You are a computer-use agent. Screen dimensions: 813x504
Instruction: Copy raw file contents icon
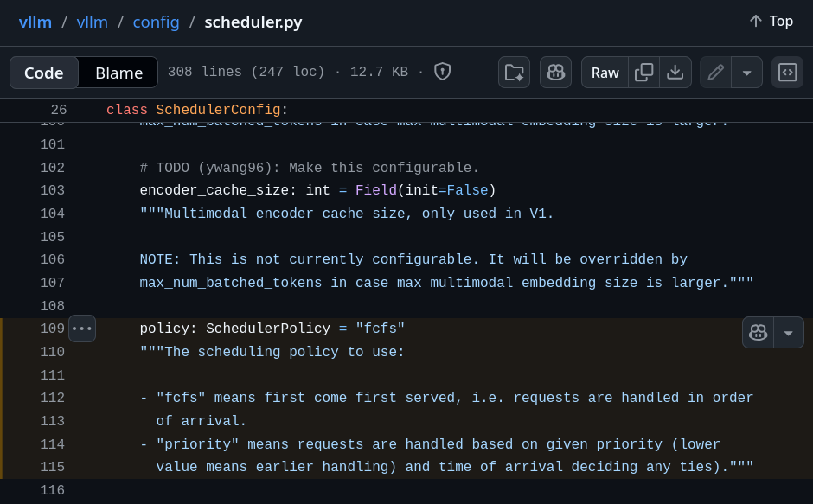pos(644,72)
